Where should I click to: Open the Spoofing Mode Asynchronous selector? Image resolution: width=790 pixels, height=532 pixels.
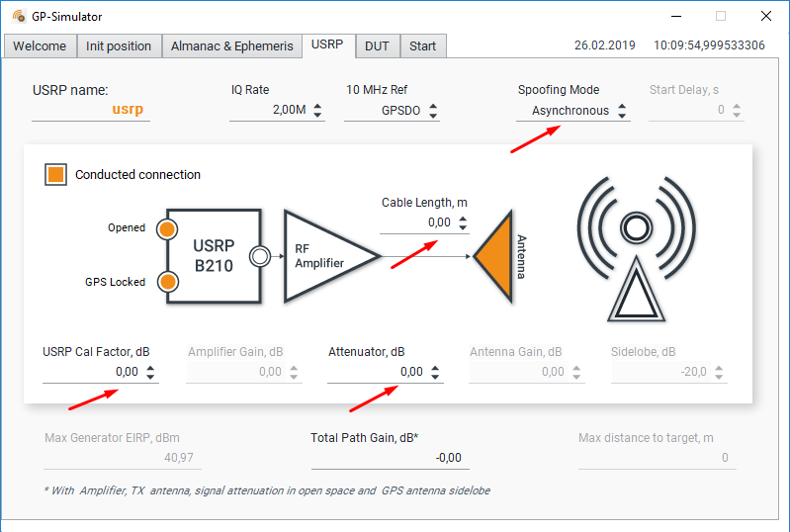pos(572,111)
